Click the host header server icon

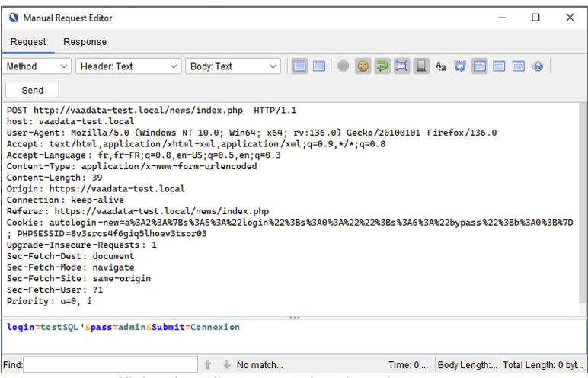(421, 66)
